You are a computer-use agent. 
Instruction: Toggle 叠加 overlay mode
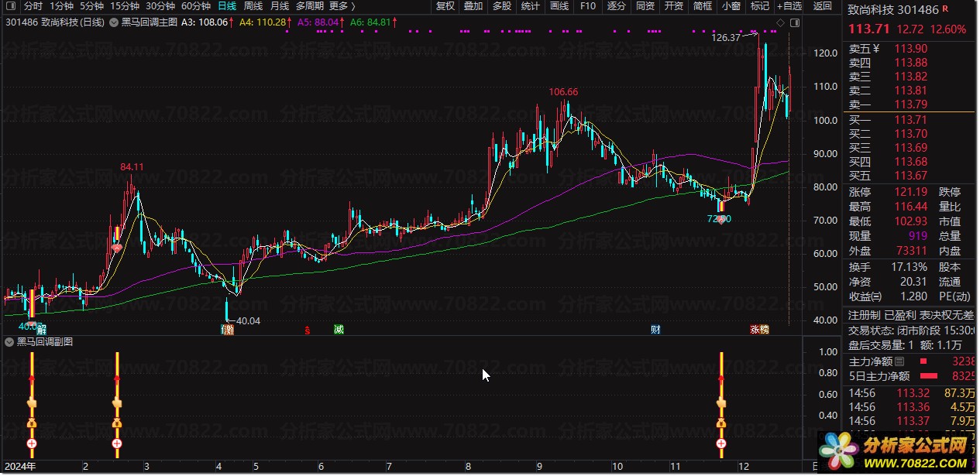pos(473,6)
